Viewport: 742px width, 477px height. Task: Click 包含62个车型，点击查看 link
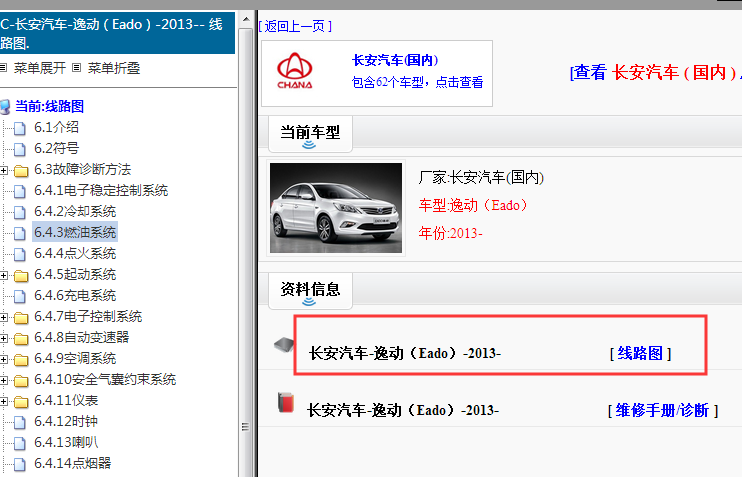coord(417,82)
